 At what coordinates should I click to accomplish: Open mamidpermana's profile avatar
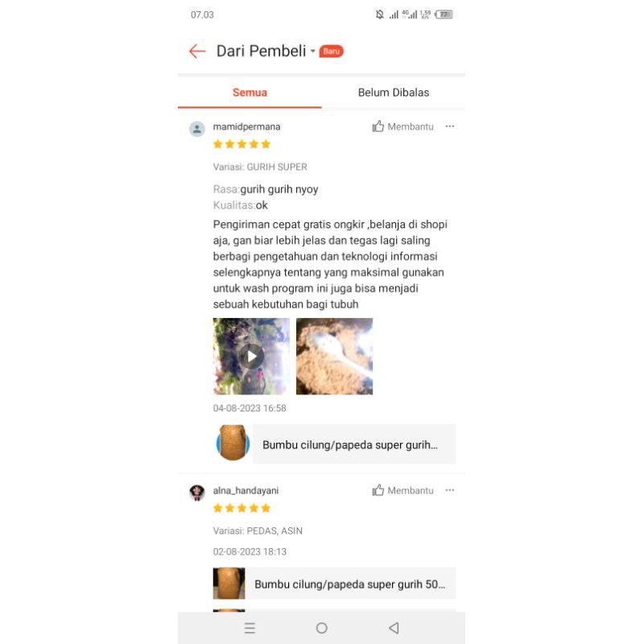click(x=197, y=129)
